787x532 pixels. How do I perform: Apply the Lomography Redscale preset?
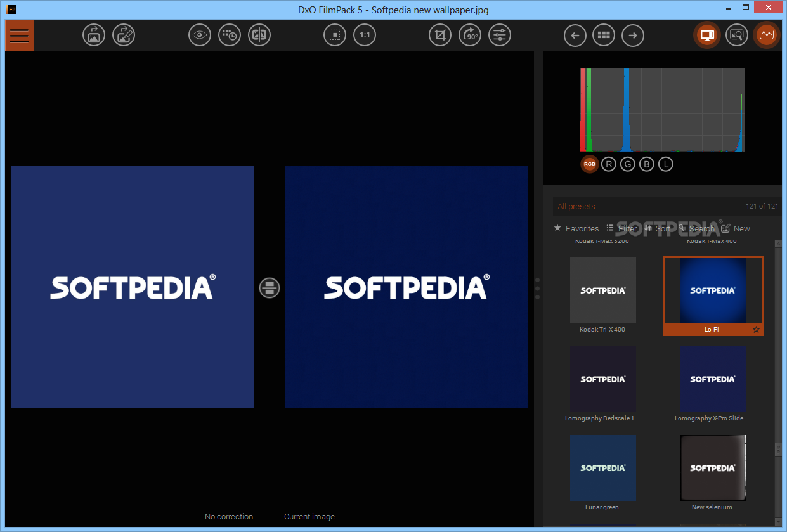click(602, 379)
